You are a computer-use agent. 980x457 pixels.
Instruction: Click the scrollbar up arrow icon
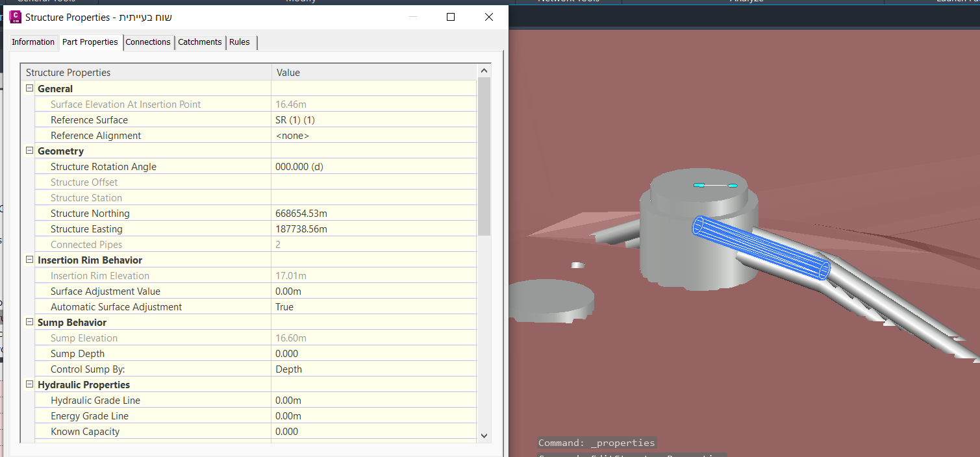(x=484, y=70)
